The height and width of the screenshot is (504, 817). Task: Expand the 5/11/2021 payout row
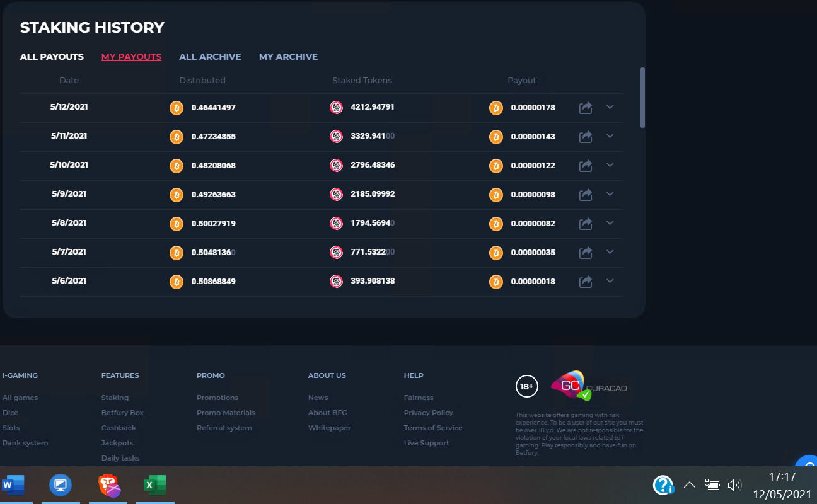click(610, 136)
